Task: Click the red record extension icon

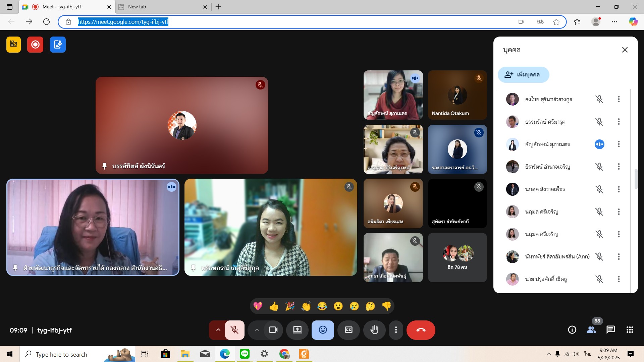Action: pyautogui.click(x=35, y=45)
